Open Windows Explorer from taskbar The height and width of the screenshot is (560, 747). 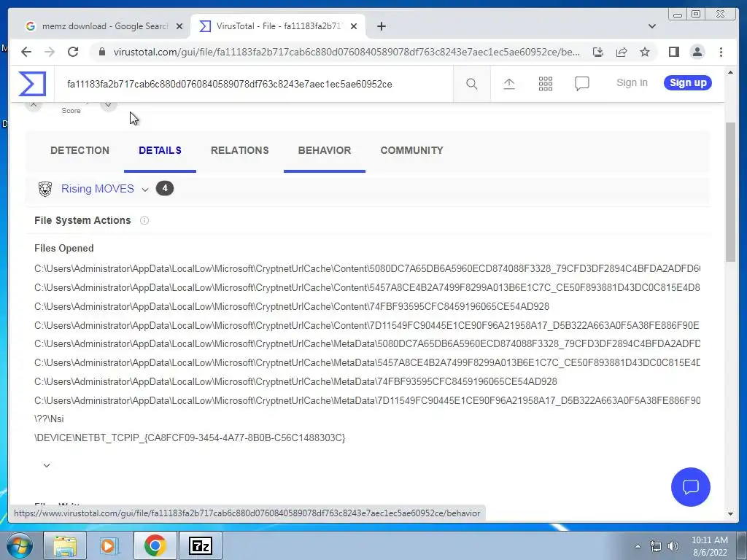pyautogui.click(x=65, y=545)
